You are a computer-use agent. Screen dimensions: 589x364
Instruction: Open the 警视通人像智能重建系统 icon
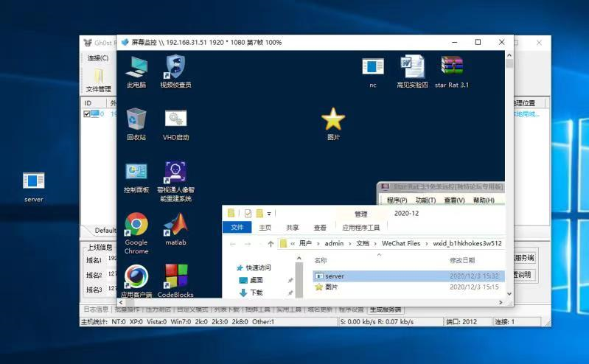[175, 172]
